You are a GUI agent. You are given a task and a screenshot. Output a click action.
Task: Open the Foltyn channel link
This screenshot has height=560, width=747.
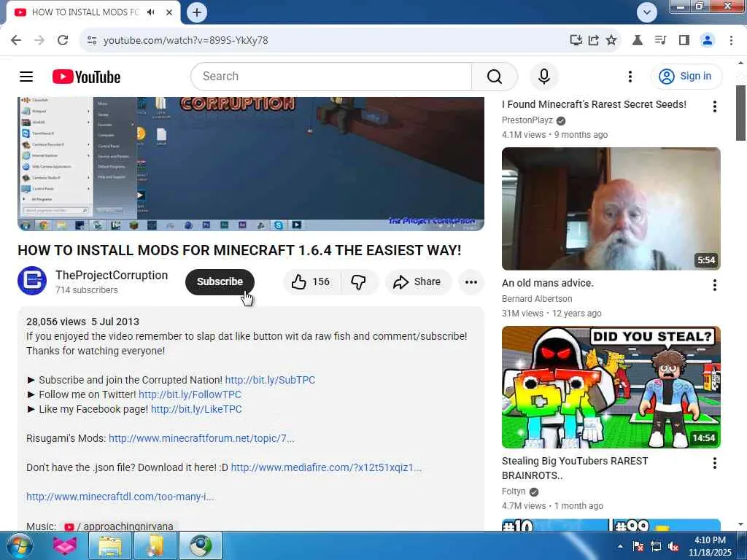coord(514,491)
